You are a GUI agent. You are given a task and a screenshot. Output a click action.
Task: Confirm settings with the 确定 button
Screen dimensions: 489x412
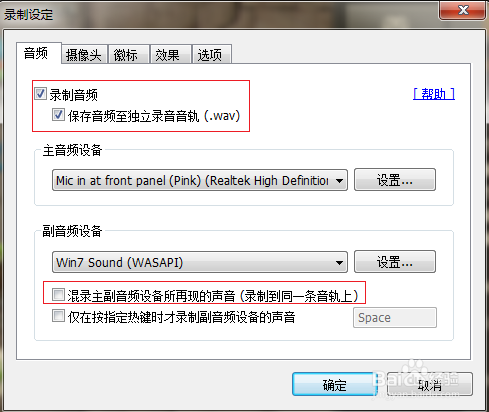(x=334, y=384)
